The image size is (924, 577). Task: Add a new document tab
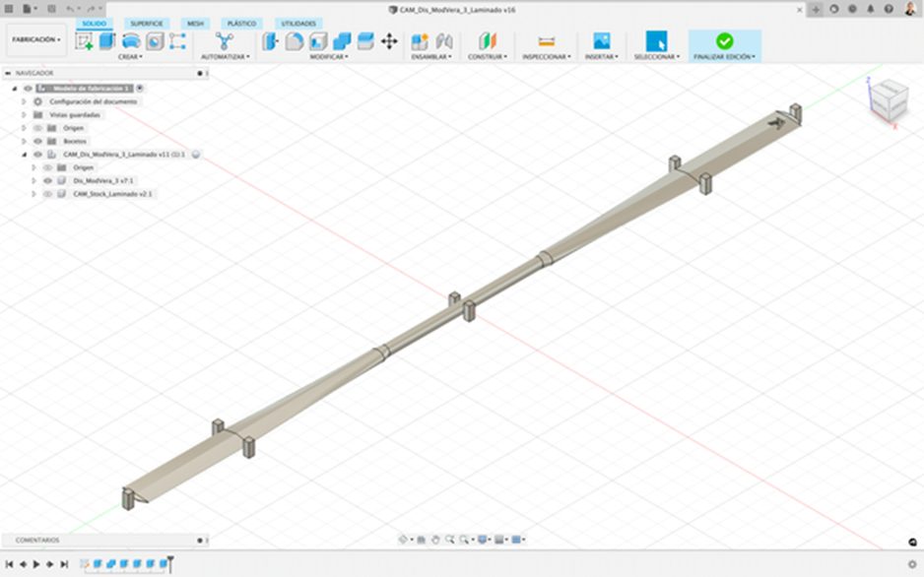pyautogui.click(x=816, y=10)
